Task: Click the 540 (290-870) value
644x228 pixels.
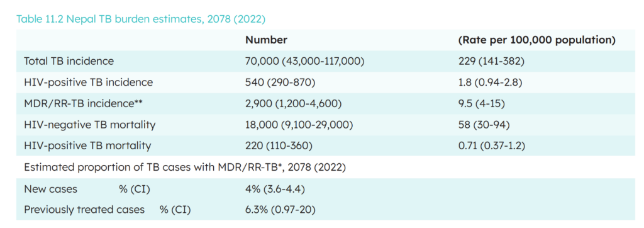Action: coord(280,83)
